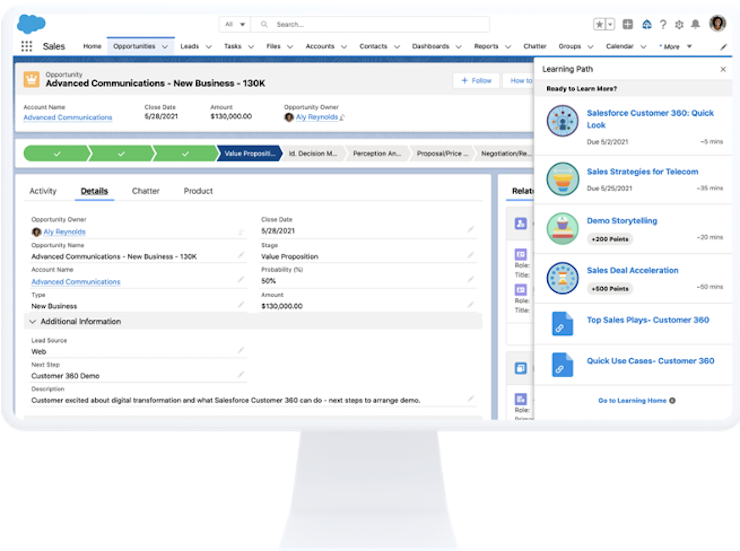Switch to the record Chatter tab

pos(145,191)
